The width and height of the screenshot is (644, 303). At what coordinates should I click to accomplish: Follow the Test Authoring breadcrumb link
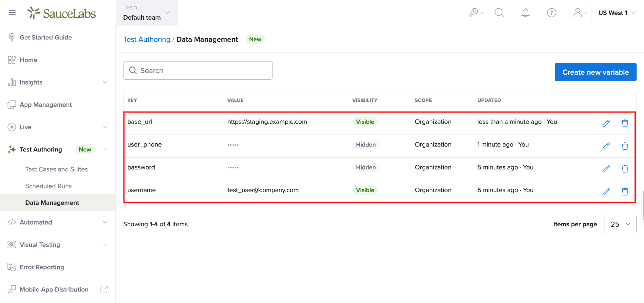point(147,39)
